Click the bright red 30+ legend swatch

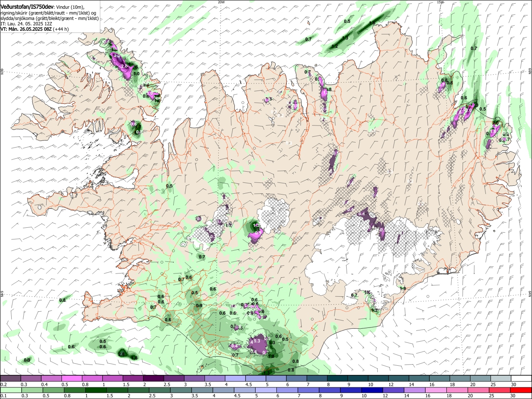tap(521, 390)
